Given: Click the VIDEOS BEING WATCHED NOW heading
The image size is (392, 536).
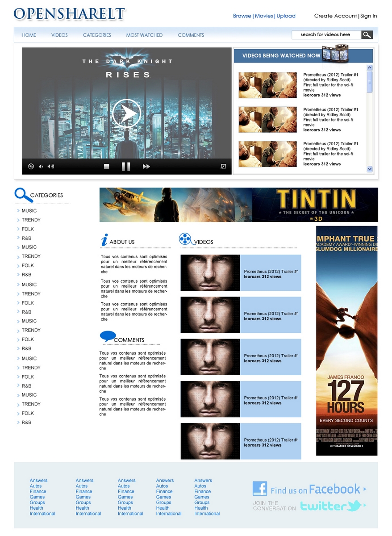Looking at the screenshot, I should click(x=281, y=56).
